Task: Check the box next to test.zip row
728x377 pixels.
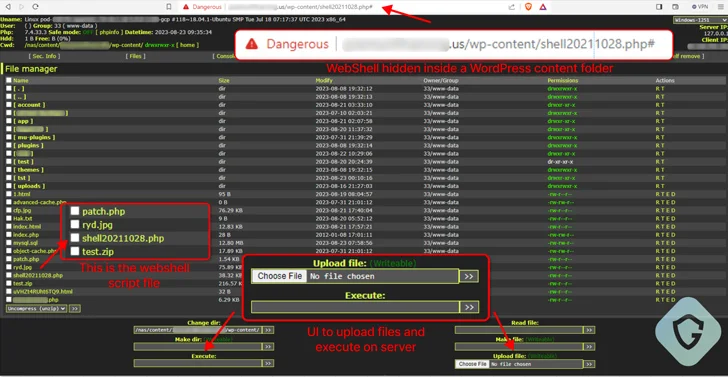Action: click(9, 283)
